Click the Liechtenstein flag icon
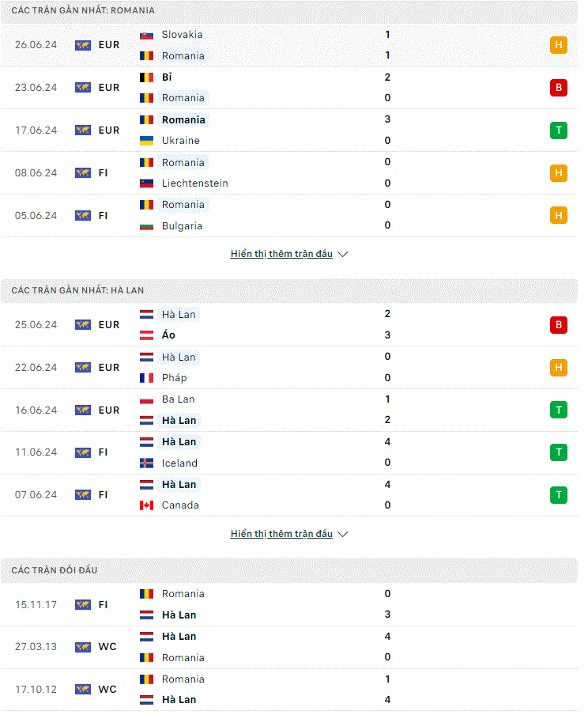 146,183
